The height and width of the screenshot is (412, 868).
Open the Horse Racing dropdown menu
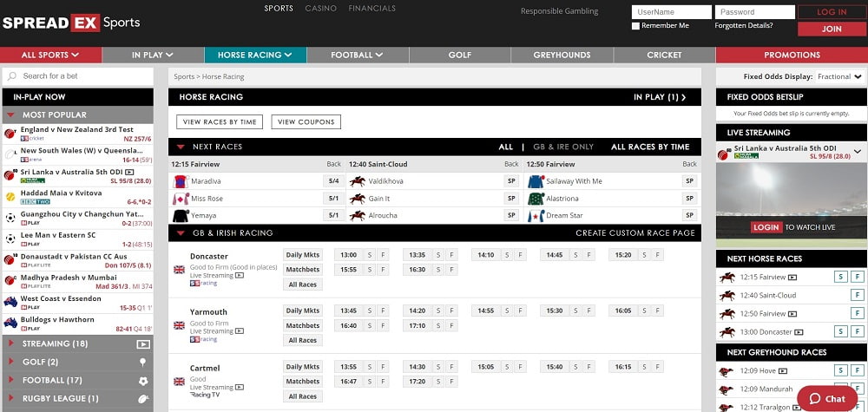[x=255, y=55]
